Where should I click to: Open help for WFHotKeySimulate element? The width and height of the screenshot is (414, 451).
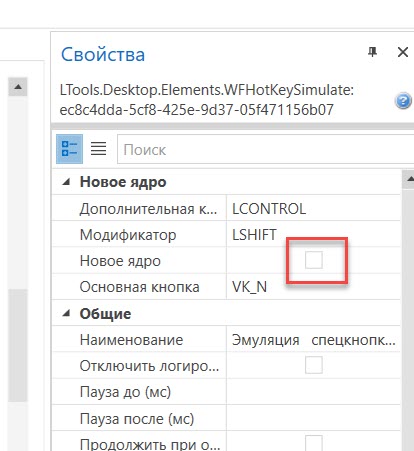(403, 101)
